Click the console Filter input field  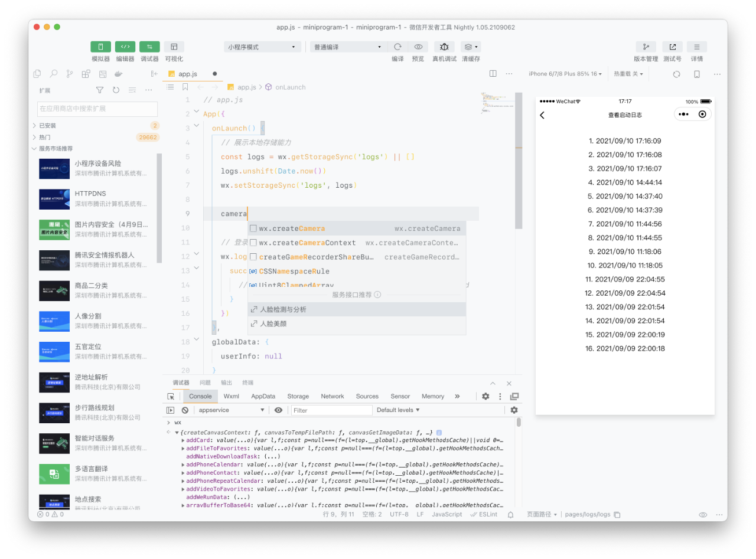click(x=332, y=410)
